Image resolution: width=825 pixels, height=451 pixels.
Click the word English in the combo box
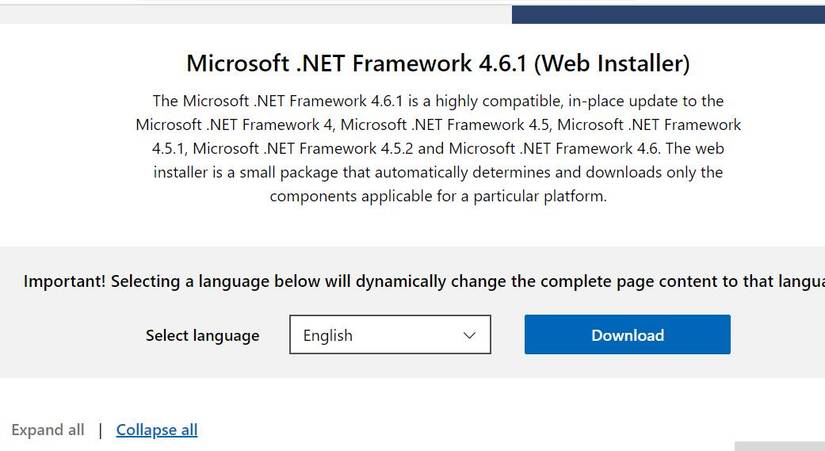(x=328, y=335)
